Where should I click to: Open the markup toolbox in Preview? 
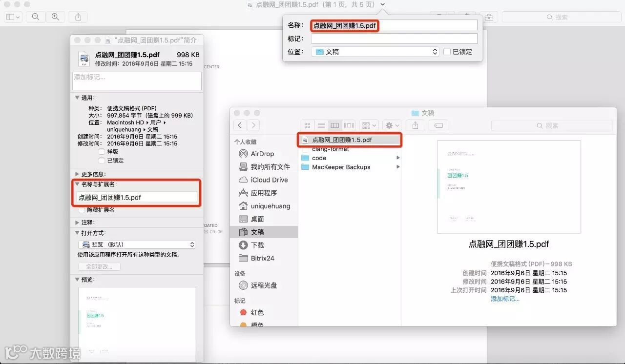point(489,17)
